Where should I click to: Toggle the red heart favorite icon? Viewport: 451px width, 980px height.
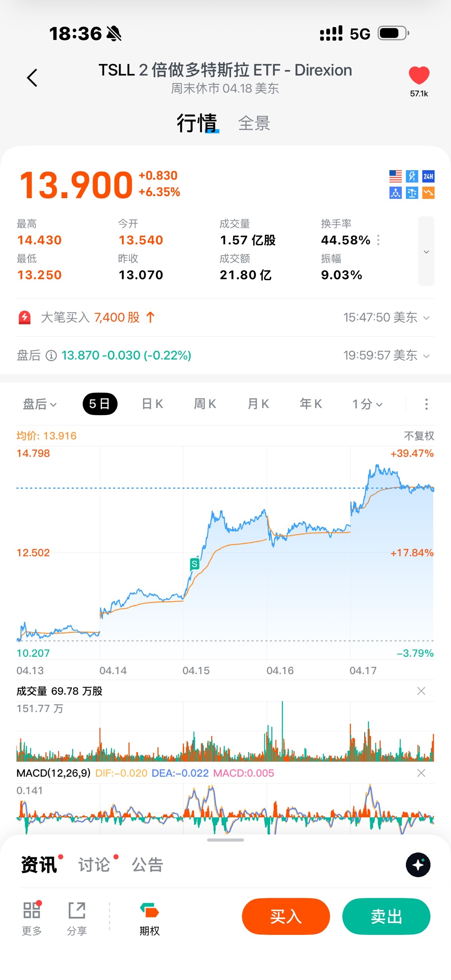(419, 75)
